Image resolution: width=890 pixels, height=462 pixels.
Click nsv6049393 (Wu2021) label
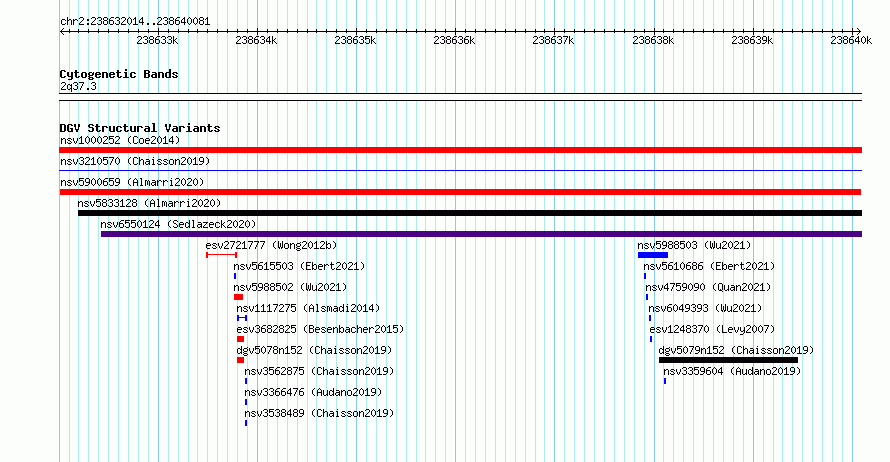706,308
